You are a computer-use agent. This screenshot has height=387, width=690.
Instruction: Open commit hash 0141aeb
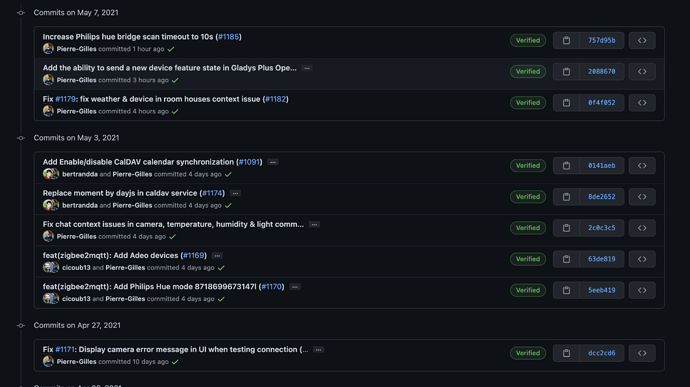point(602,166)
